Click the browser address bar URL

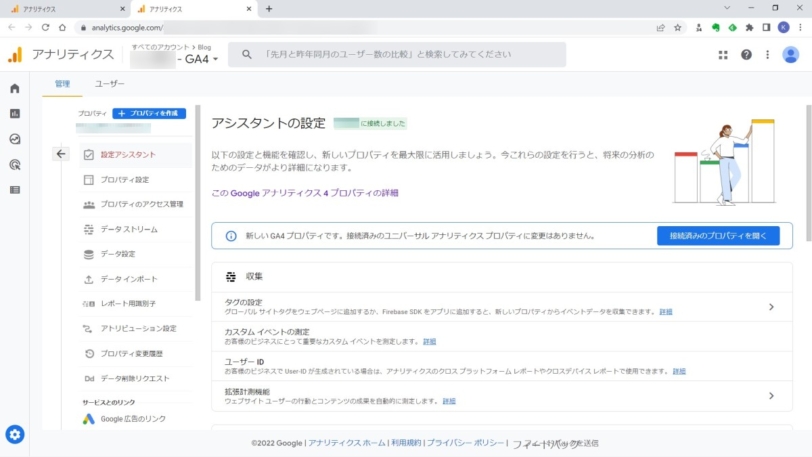pyautogui.click(x=127, y=27)
